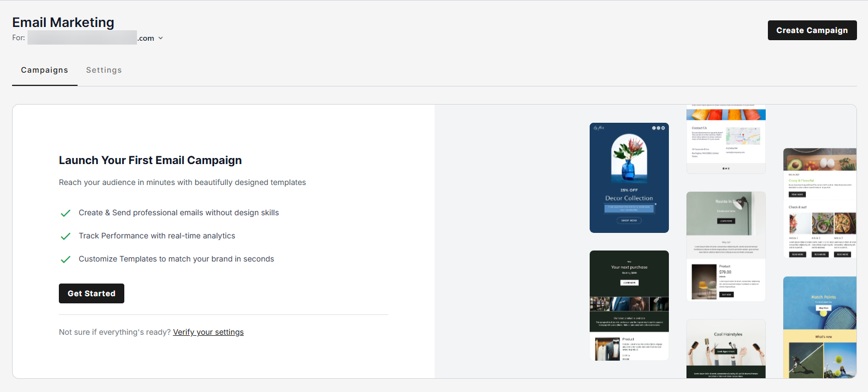The width and height of the screenshot is (868, 392).
Task: Select the Campaigns tab
Action: [45, 70]
